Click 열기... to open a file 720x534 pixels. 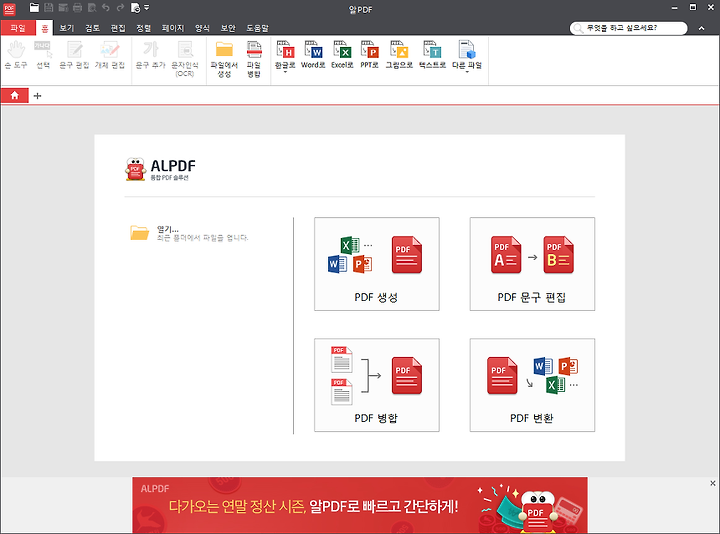189,233
